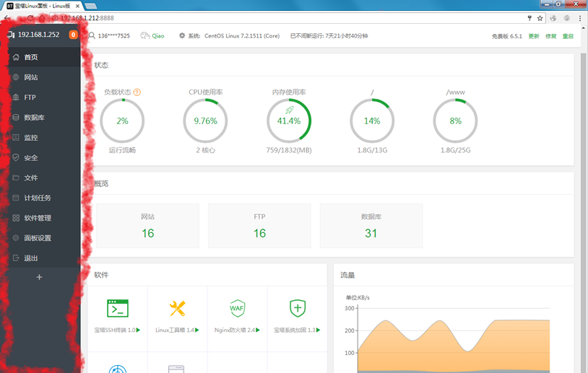
Task: Open the 宝塔系统加固 green shield icon
Action: point(297,308)
